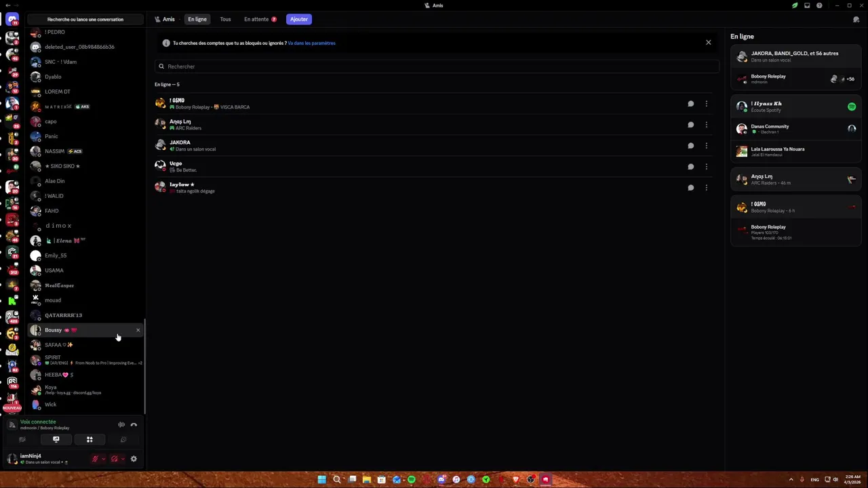
Task: Open link Va dans les paramètres
Action: (x=311, y=43)
